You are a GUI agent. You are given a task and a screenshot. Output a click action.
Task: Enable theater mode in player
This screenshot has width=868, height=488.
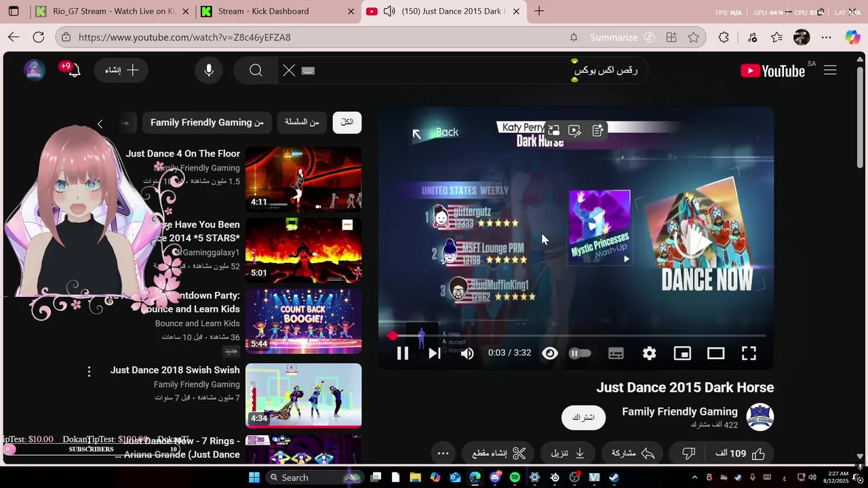716,353
